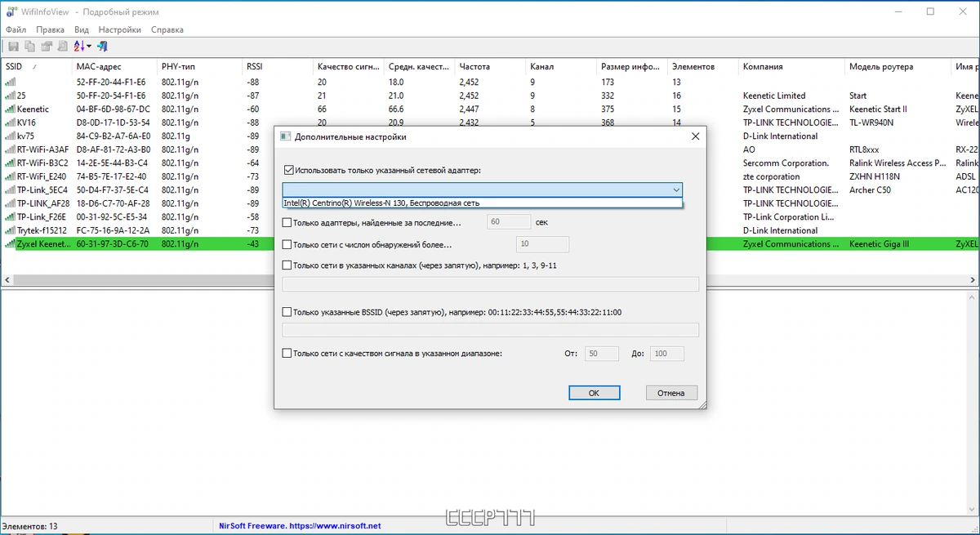980x535 pixels.
Task: Click the Copy selected items toolbar icon
Action: click(x=29, y=47)
